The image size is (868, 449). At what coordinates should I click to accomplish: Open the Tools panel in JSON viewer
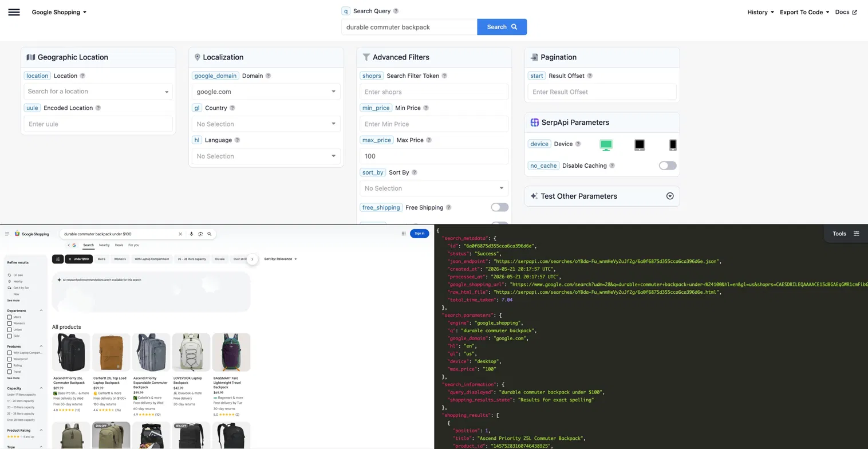click(x=846, y=234)
